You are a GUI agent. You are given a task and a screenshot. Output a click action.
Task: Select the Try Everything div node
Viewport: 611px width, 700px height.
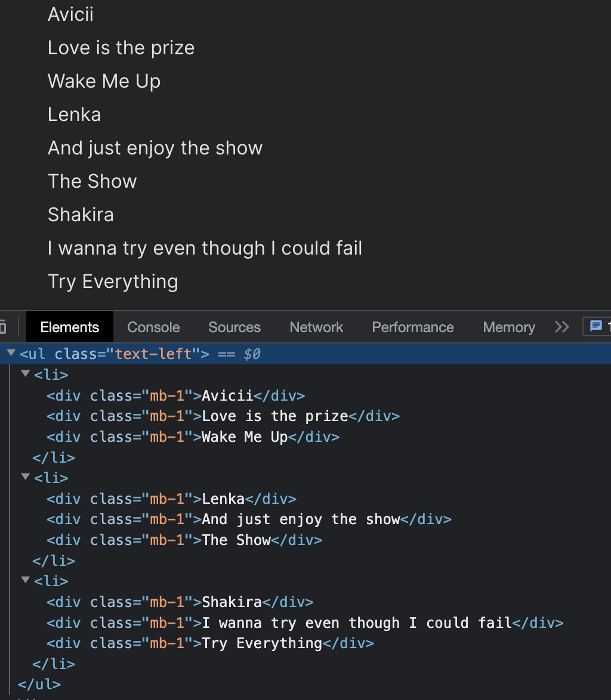point(210,643)
